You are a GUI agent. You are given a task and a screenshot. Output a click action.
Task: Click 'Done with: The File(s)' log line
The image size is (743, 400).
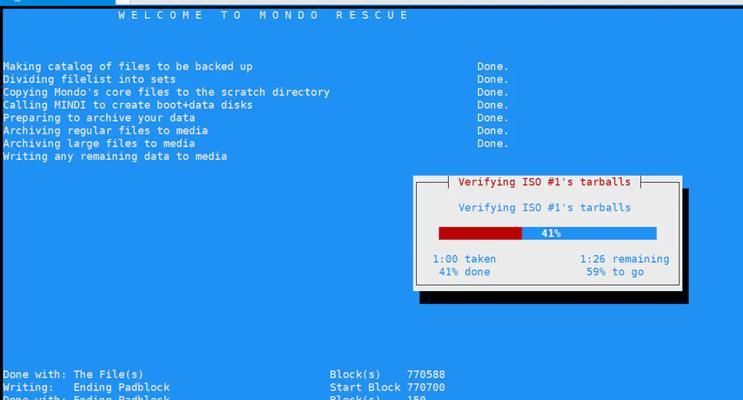pyautogui.click(x=73, y=374)
